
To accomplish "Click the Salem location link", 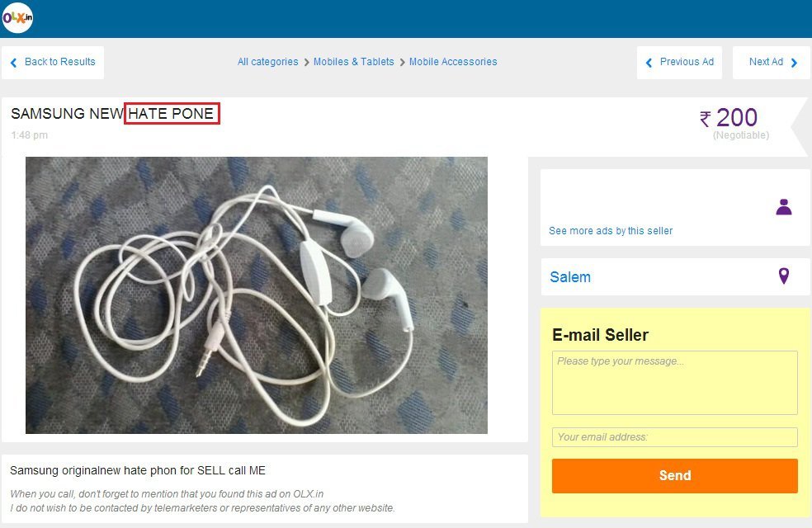I will pyautogui.click(x=570, y=277).
